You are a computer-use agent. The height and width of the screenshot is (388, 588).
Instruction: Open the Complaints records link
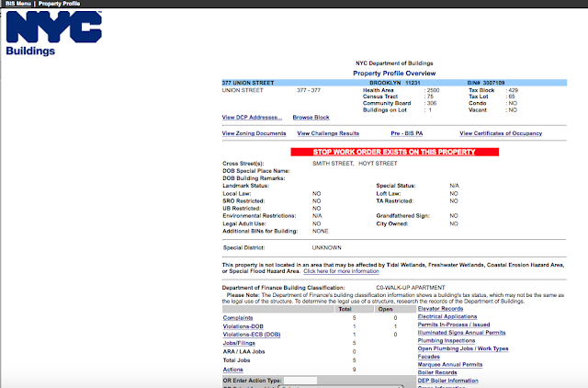tap(238, 318)
